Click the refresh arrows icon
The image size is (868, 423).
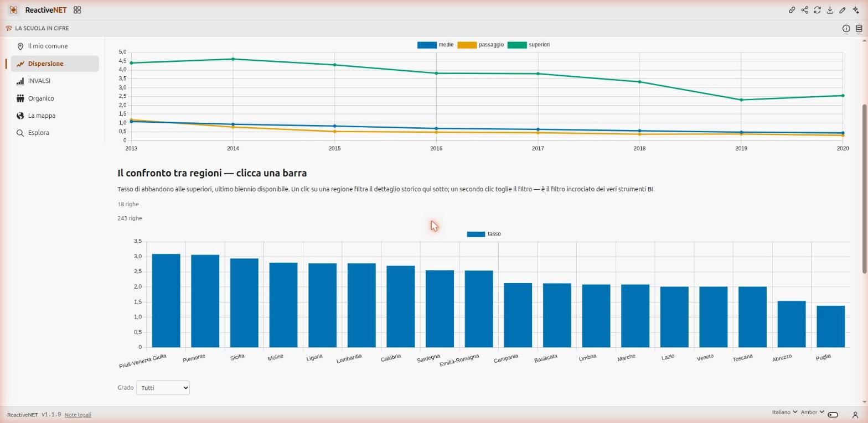[817, 10]
